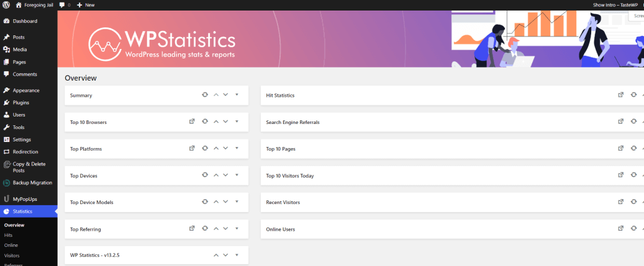Open Media in the sidebar menu

29,50
